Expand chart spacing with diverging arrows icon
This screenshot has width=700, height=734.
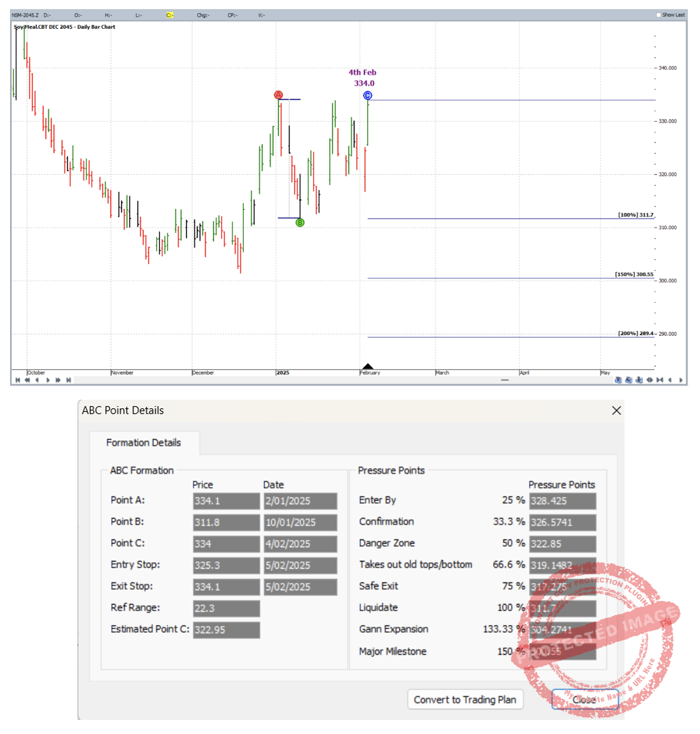pyautogui.click(x=650, y=380)
